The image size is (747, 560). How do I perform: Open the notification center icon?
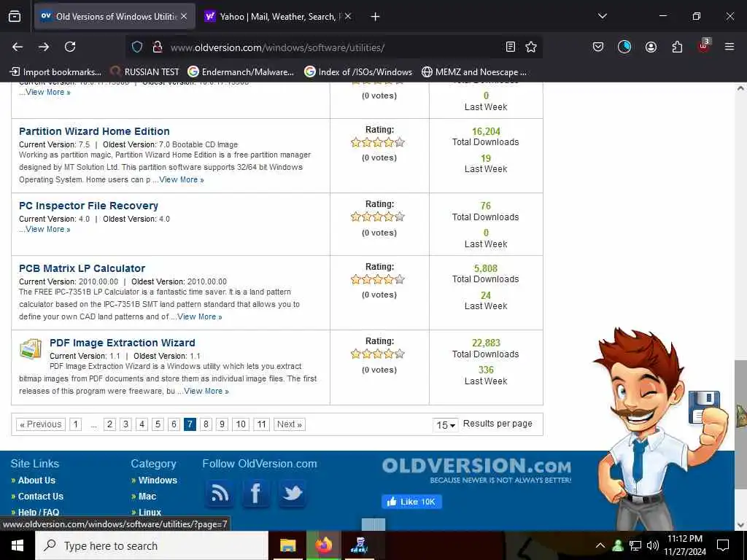723,545
